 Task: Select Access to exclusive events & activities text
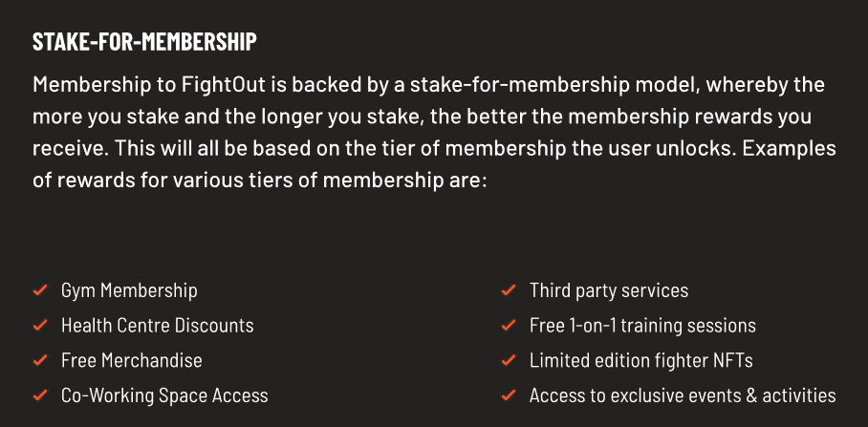point(683,395)
